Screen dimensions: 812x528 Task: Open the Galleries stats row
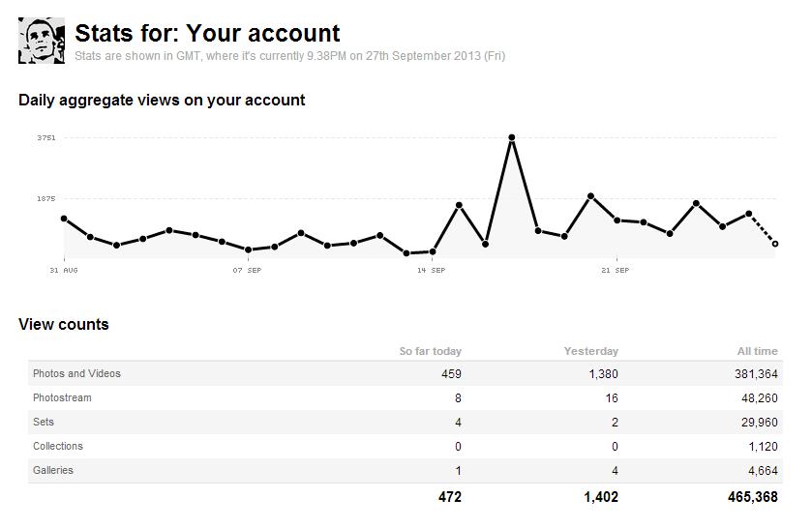[x=53, y=470]
